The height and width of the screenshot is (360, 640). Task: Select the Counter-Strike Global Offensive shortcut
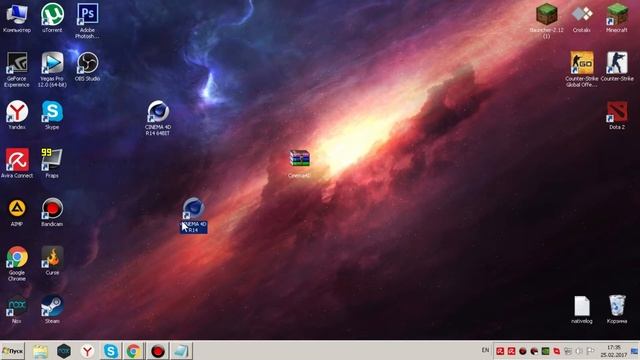point(582,69)
